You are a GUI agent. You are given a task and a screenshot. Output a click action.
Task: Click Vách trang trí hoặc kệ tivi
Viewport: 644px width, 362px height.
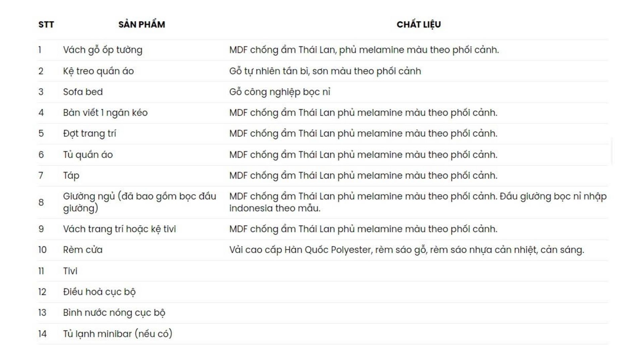tap(119, 229)
